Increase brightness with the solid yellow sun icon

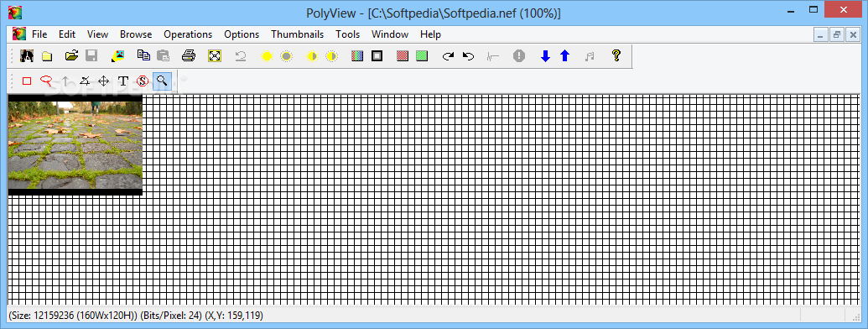point(267,56)
